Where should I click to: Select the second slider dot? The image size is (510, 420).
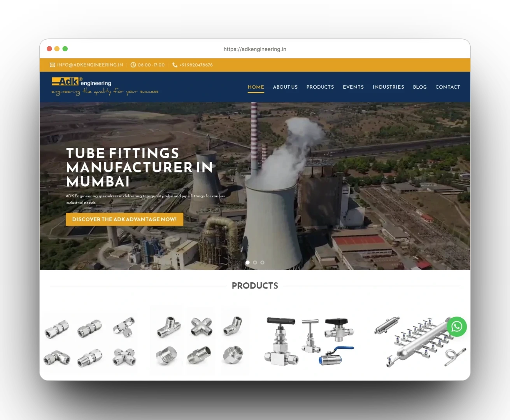pyautogui.click(x=255, y=262)
